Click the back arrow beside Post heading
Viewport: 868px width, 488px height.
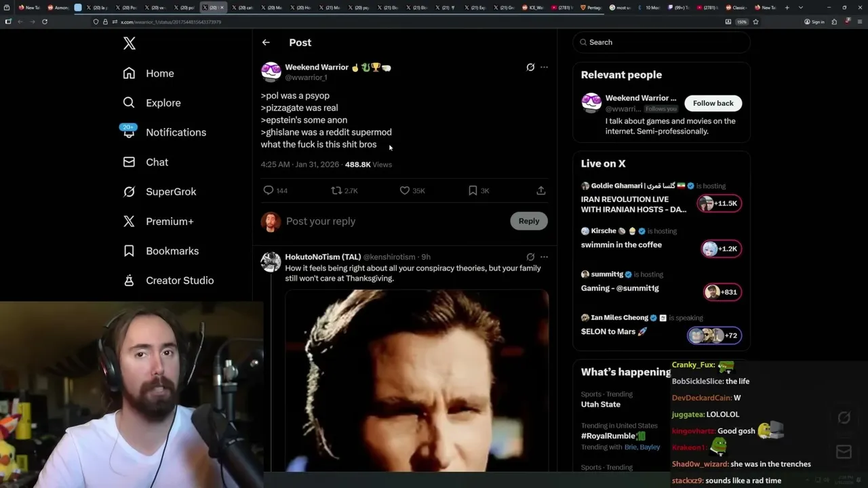tap(266, 42)
